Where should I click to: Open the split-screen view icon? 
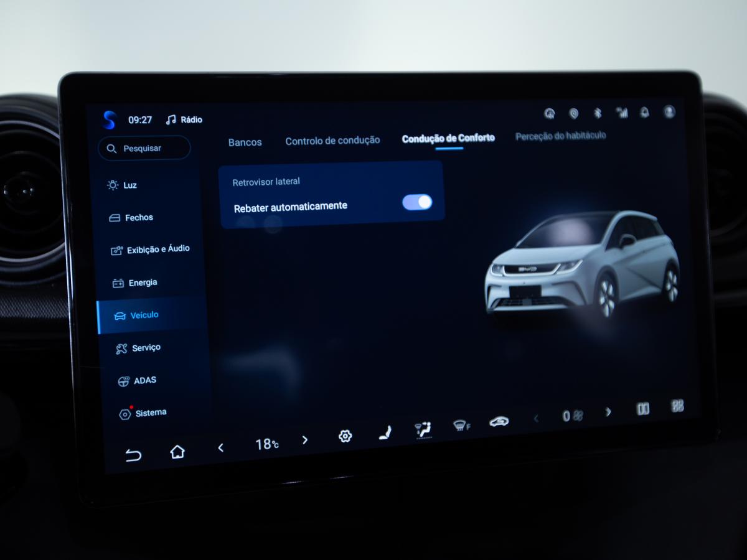[643, 409]
